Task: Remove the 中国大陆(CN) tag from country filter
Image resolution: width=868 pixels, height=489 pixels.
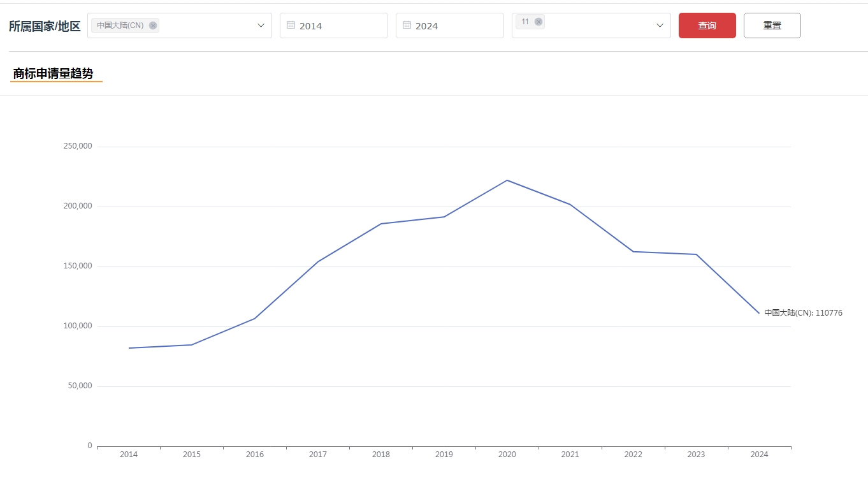Action: (153, 26)
